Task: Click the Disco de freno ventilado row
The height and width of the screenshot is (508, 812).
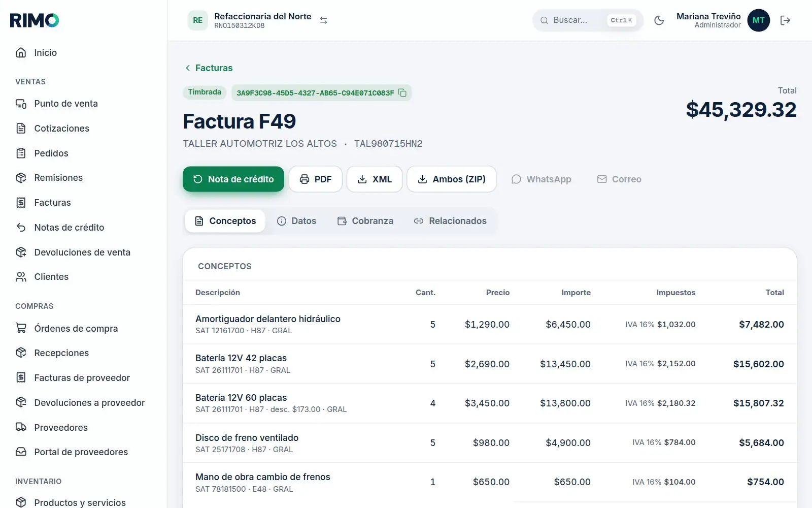Action: [490, 443]
